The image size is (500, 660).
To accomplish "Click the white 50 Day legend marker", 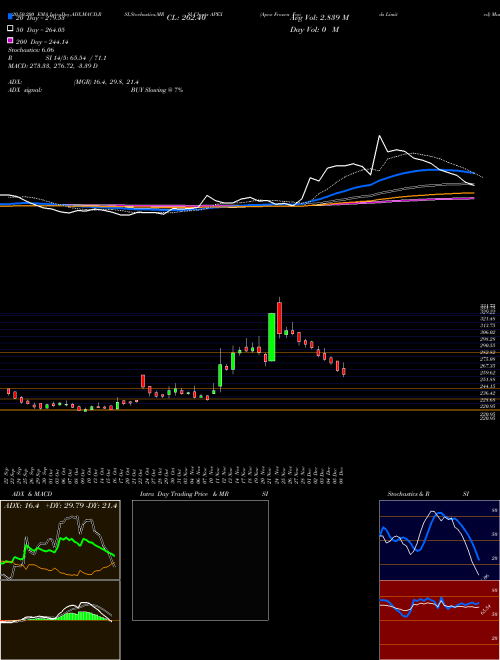I will pos(10,29).
